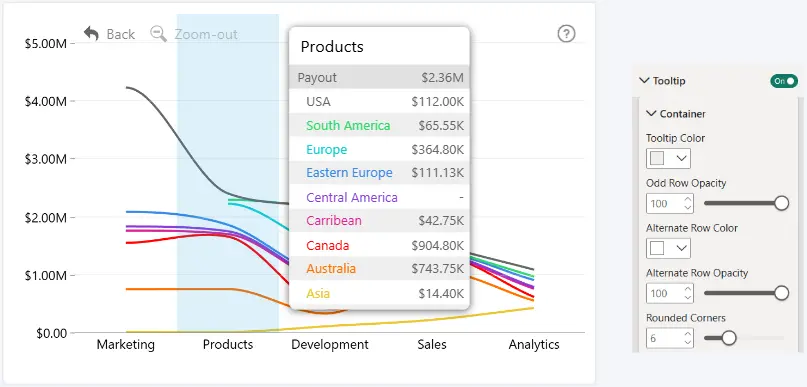Viewport: 807px width, 387px height.
Task: Decrease Rounded Corners with down arrow
Action: click(x=688, y=342)
